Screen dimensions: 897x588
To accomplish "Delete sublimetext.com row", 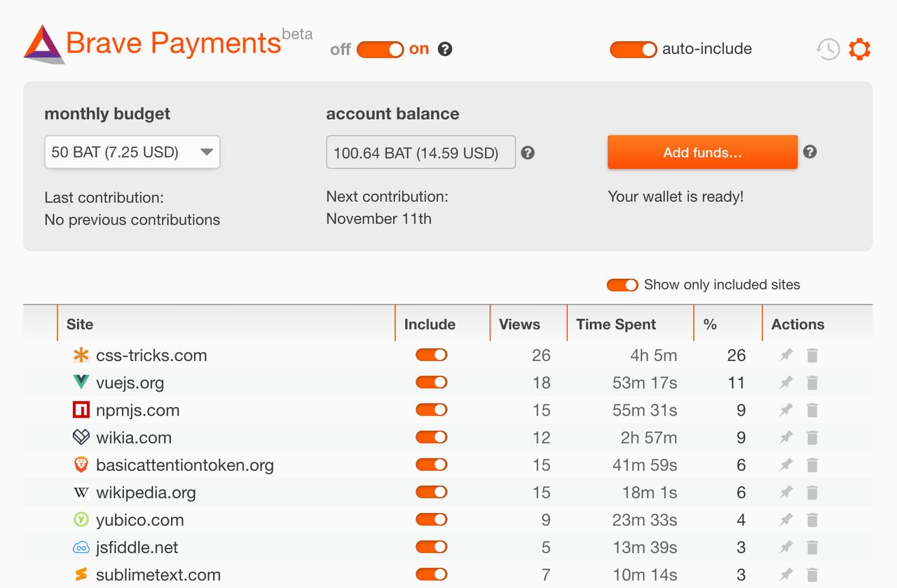I will [x=812, y=575].
